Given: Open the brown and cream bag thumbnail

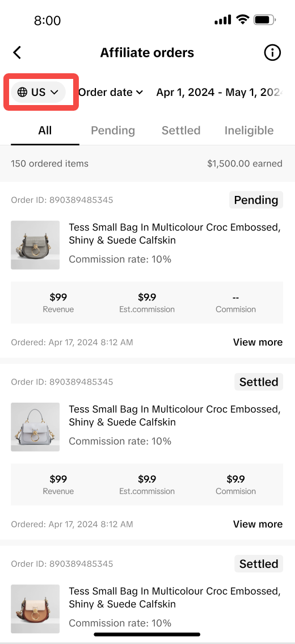Looking at the screenshot, I should (x=35, y=609).
